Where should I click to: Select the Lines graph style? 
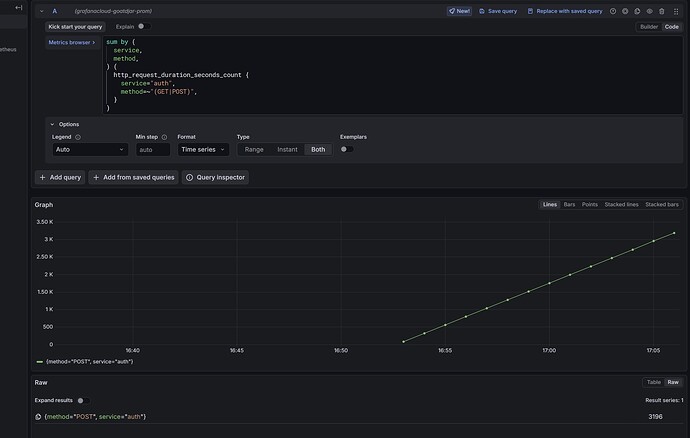550,205
